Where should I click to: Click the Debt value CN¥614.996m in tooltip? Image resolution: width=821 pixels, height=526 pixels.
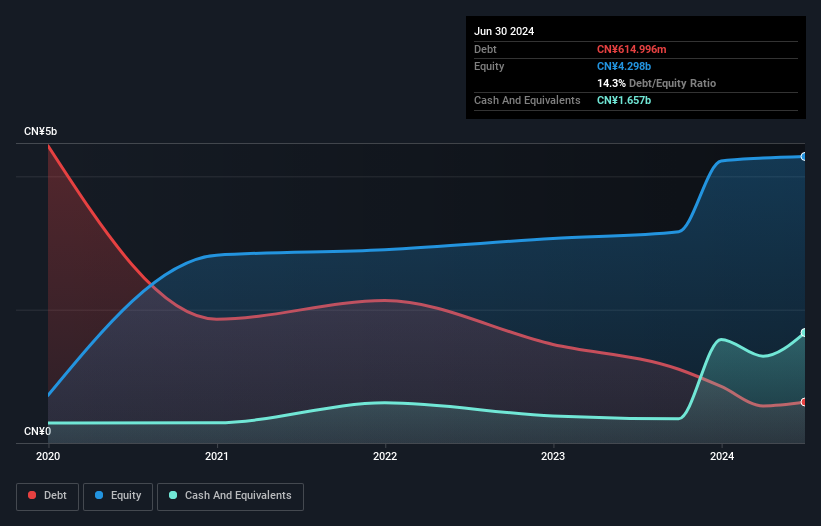click(x=631, y=49)
